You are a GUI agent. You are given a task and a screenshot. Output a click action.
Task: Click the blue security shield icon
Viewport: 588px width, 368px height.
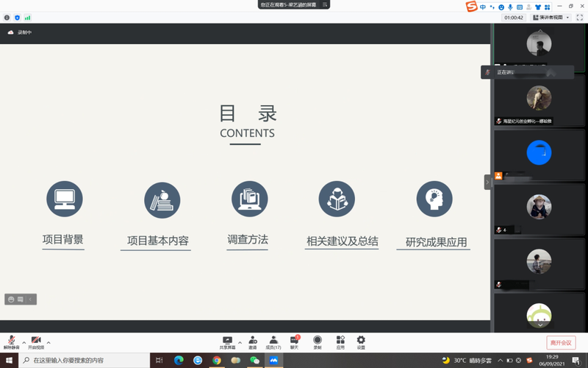[17, 17]
